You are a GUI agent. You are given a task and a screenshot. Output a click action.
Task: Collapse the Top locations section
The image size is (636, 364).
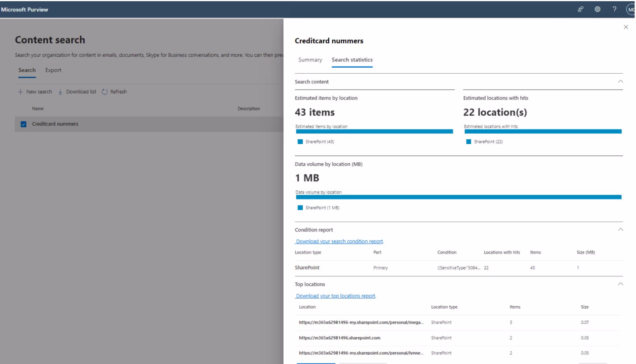620,284
